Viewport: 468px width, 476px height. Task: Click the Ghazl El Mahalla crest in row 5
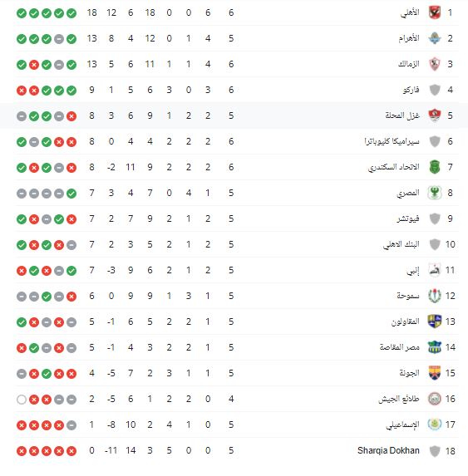coord(435,115)
